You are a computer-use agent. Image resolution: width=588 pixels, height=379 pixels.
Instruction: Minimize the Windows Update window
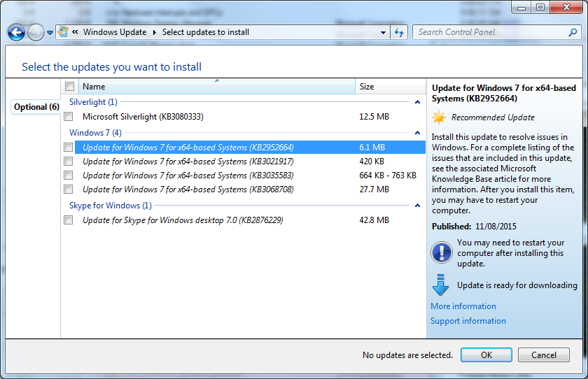point(521,7)
